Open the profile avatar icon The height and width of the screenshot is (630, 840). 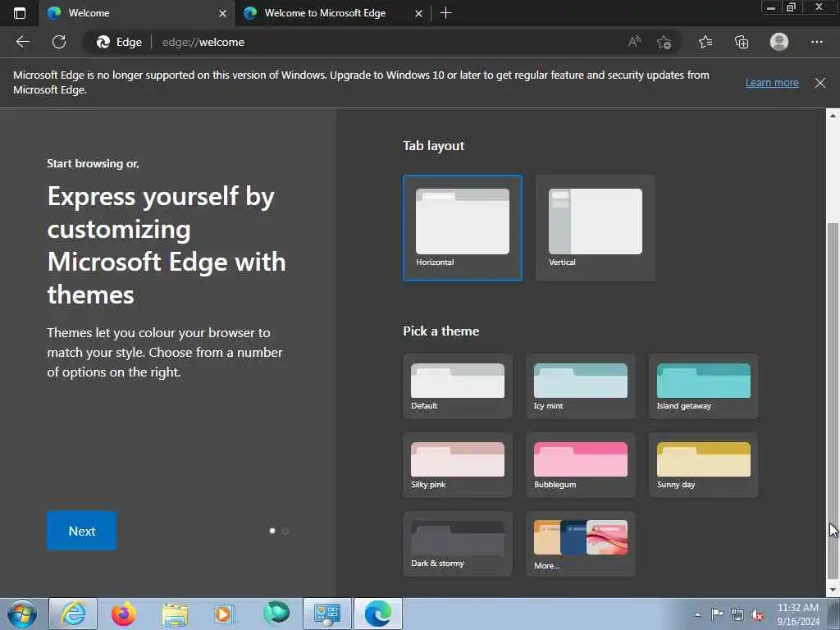point(779,42)
